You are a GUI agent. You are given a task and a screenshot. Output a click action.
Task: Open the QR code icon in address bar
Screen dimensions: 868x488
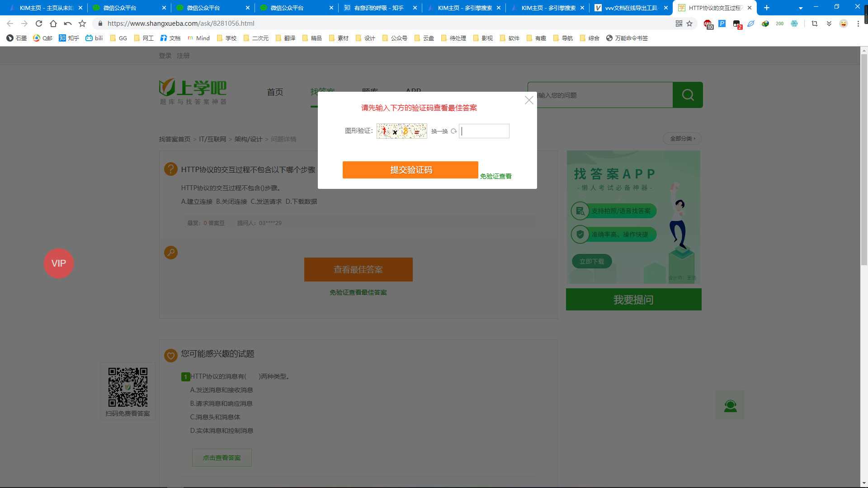point(679,23)
